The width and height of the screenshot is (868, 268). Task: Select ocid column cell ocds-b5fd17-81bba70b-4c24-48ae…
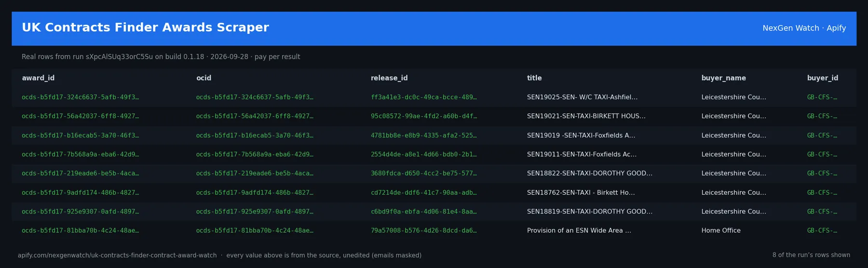pyautogui.click(x=255, y=230)
